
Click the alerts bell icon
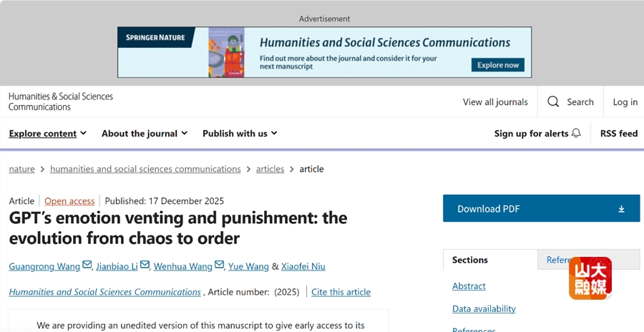576,133
